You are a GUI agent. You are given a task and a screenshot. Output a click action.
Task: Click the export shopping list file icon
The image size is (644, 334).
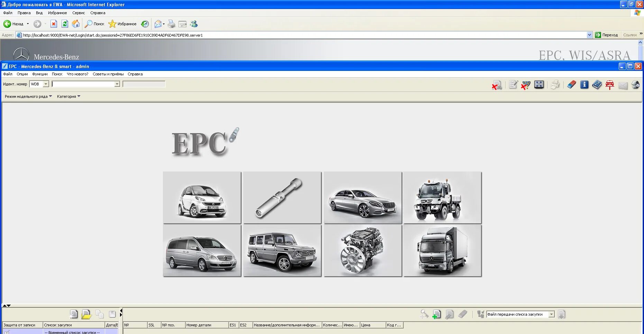(x=562, y=314)
